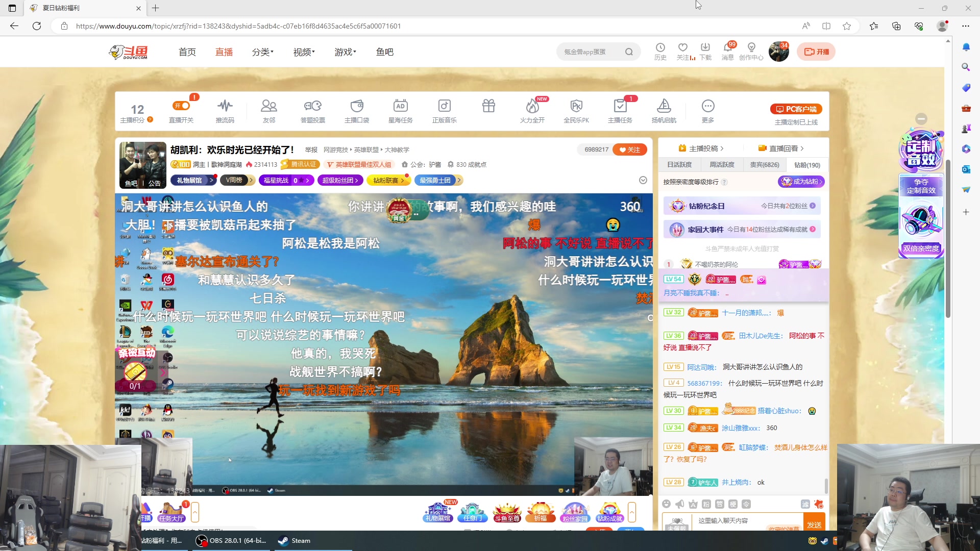
Task: Open the 火力全开 flame icon
Action: pyautogui.click(x=532, y=106)
